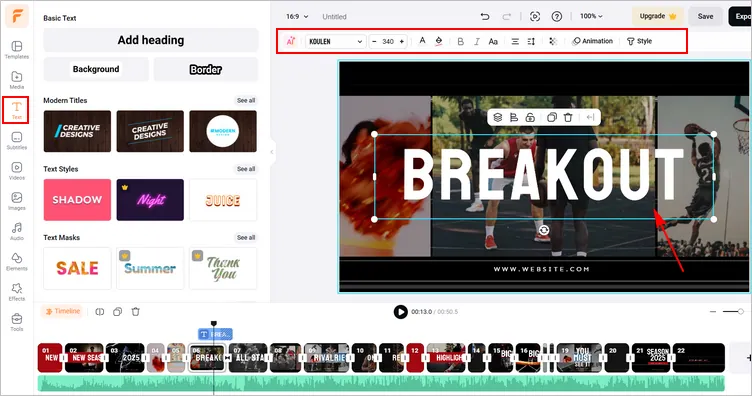Screen dimensions: 752x396
Task: Click the screen record icon in top bar
Action: click(x=535, y=16)
